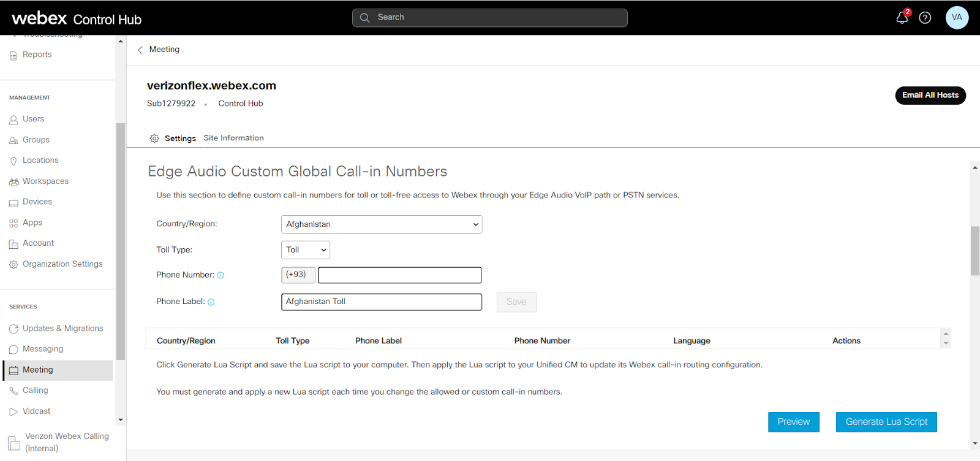Open Calling in the sidebar

click(36, 391)
